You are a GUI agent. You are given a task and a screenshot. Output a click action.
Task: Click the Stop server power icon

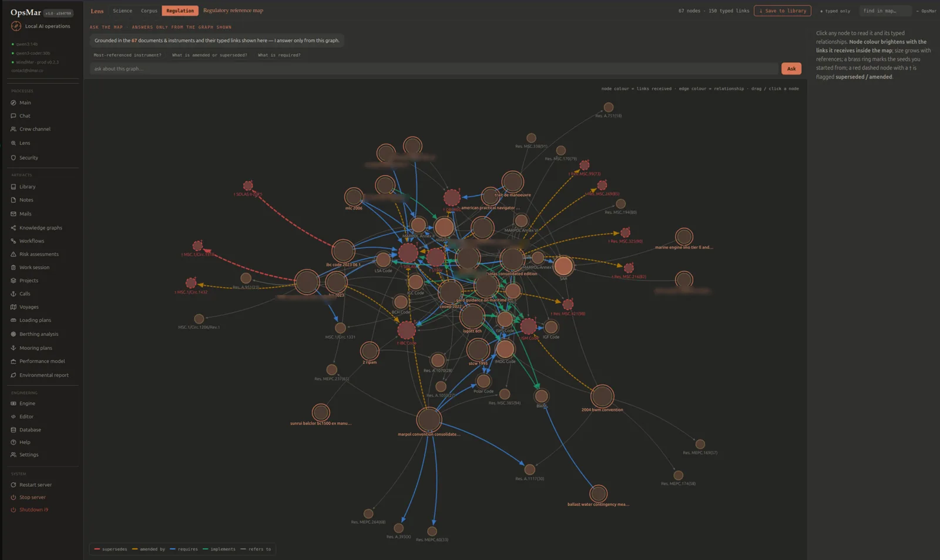pos(14,497)
